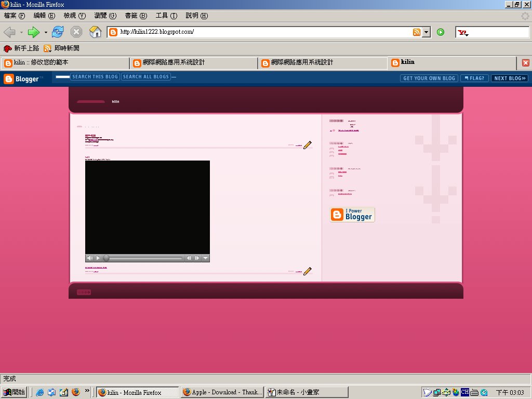Click the Yahoo search engine icon

point(462,33)
